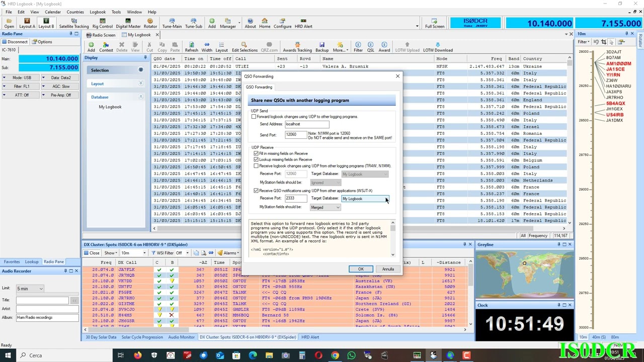Click the Width logbook tool
This screenshot has width=644, height=362.
[207, 47]
